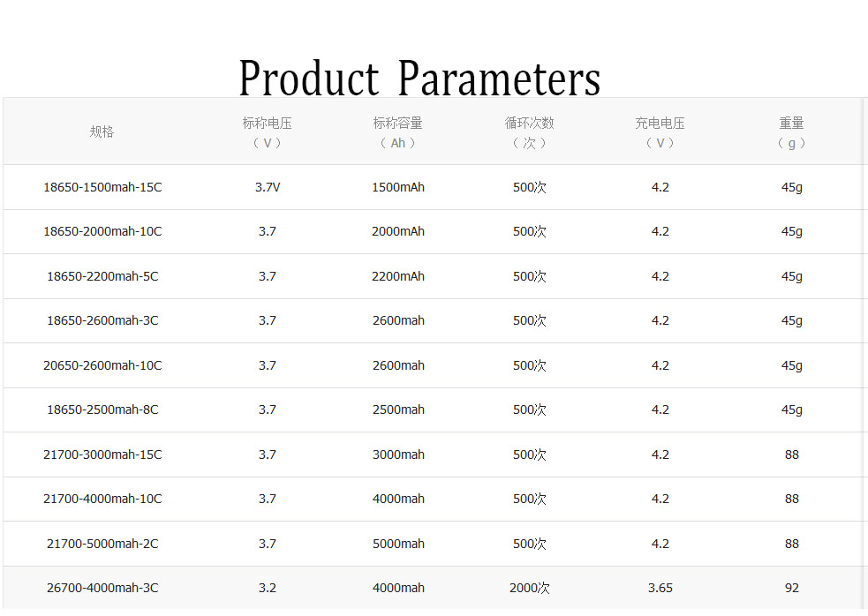
Task: Select 45g weight in the 18650-2500mah-8C row
Action: [791, 409]
